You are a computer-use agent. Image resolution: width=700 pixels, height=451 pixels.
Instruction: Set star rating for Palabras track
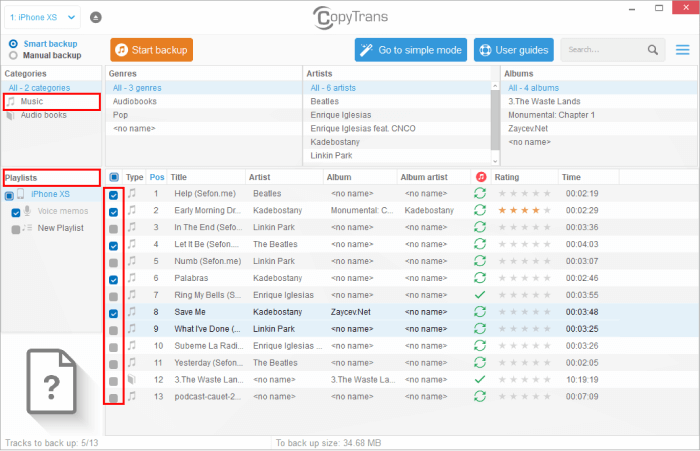tap(525, 278)
